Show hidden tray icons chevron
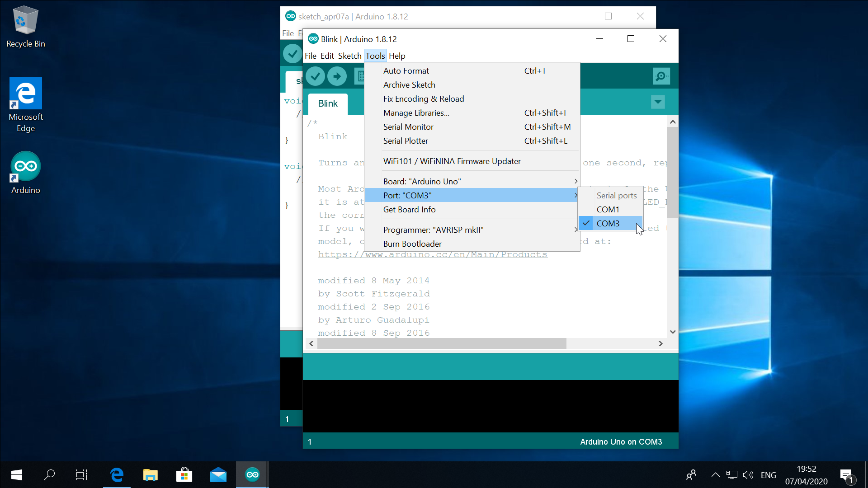The height and width of the screenshot is (488, 868). click(715, 475)
